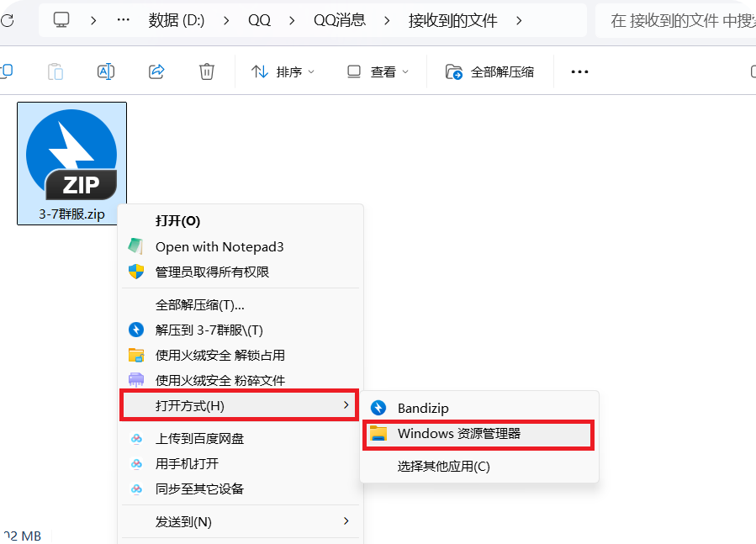Image resolution: width=756 pixels, height=544 pixels.
Task: Click 选择其他应用(C) menu entry
Action: (443, 466)
